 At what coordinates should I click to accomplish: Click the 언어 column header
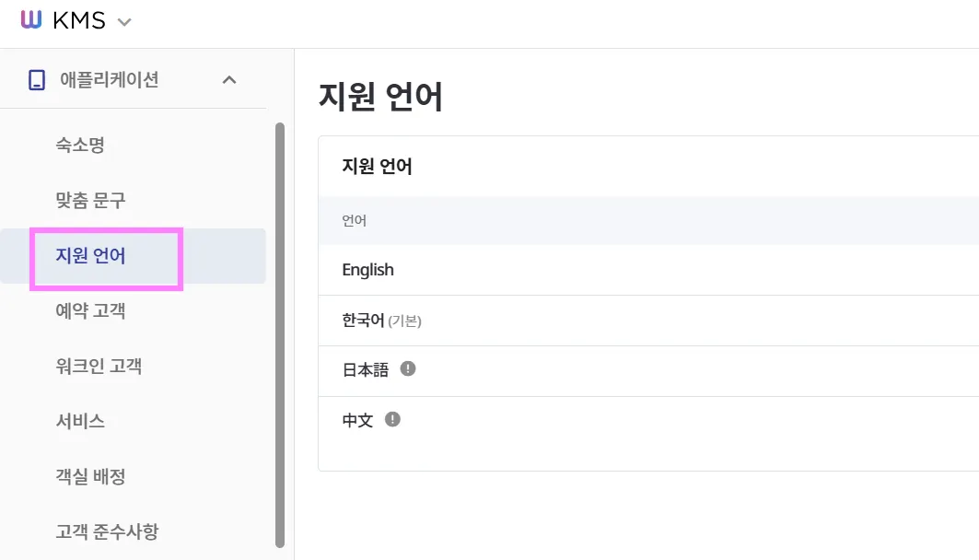[x=355, y=221]
